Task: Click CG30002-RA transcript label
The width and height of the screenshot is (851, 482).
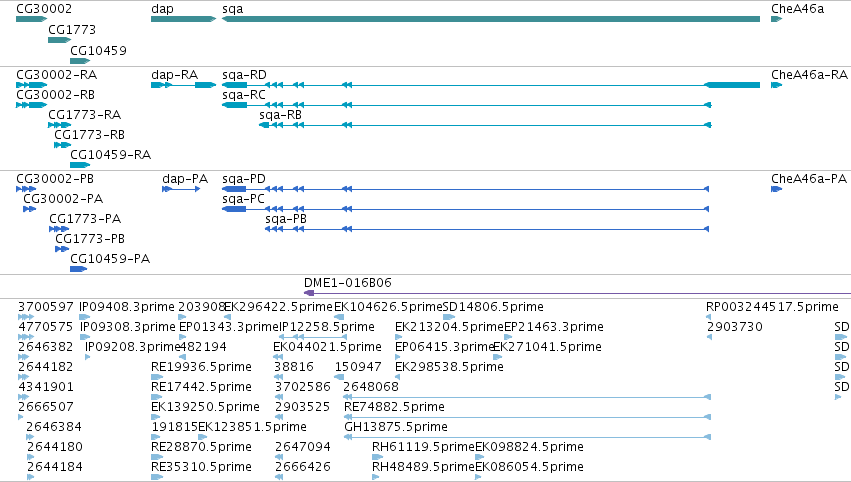Action: (x=56, y=75)
